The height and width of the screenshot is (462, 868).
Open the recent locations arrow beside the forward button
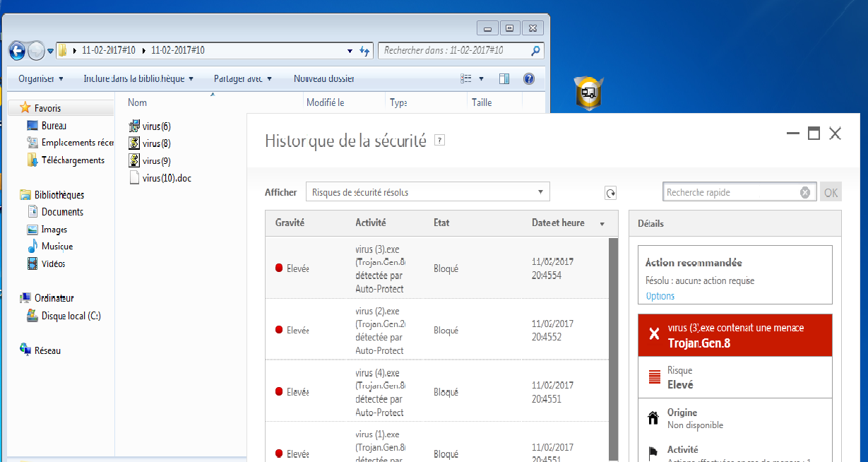click(x=50, y=52)
